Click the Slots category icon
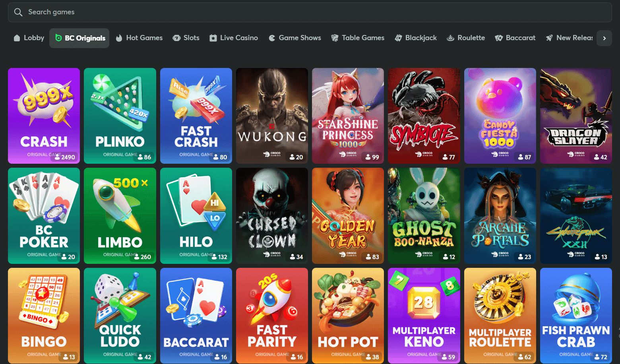This screenshot has width=620, height=364. (176, 38)
